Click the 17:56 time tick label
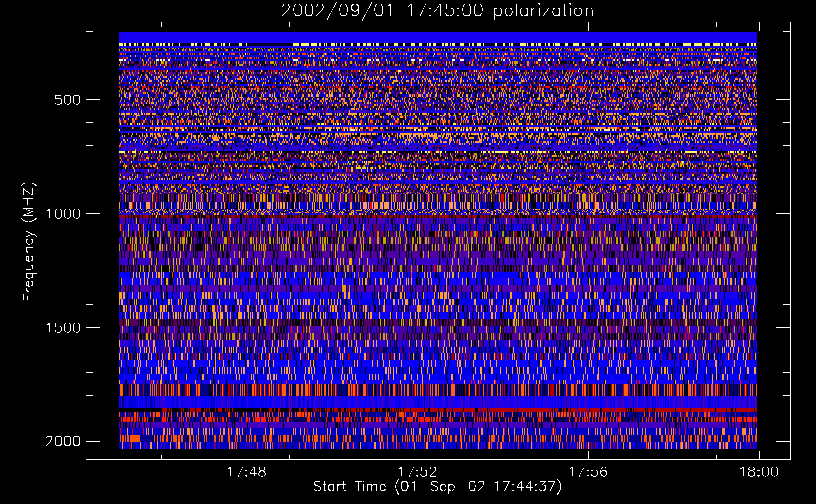816x504 pixels. click(x=588, y=472)
